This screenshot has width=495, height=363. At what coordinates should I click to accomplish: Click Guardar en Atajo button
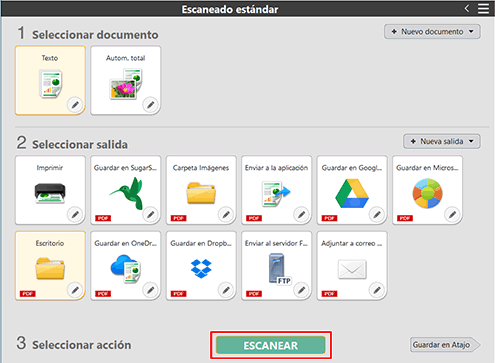445,345
